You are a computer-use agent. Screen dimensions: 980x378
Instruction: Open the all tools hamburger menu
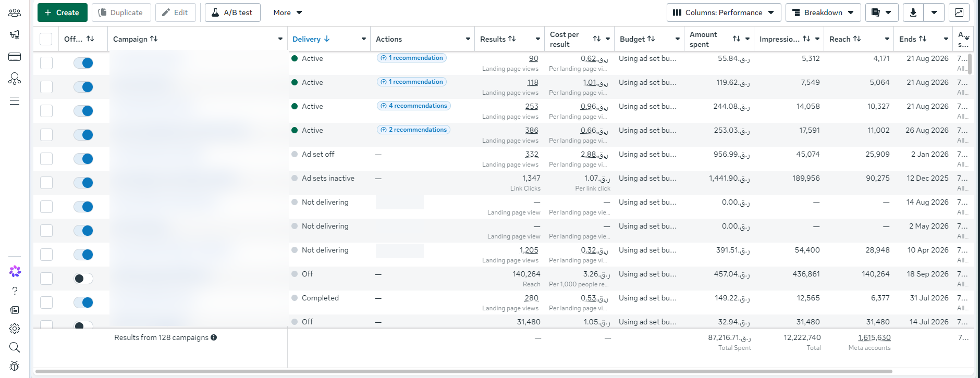point(15,100)
